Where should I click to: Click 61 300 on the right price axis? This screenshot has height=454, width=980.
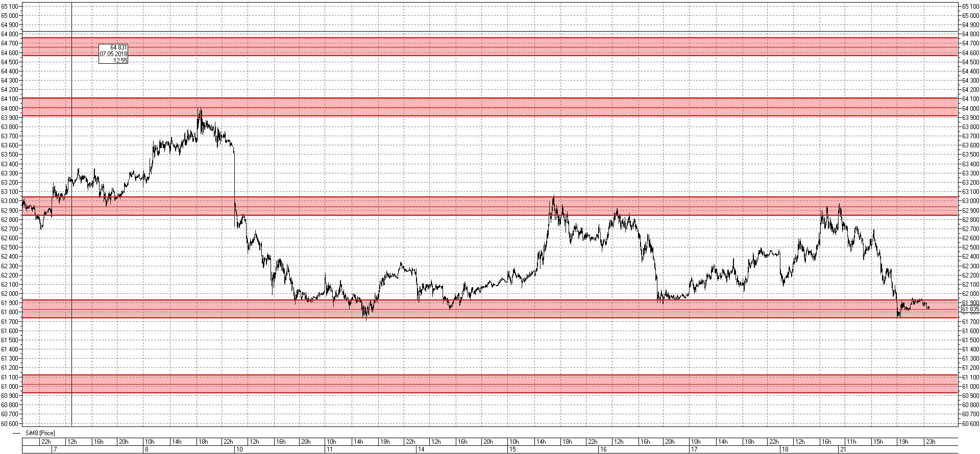point(970,359)
